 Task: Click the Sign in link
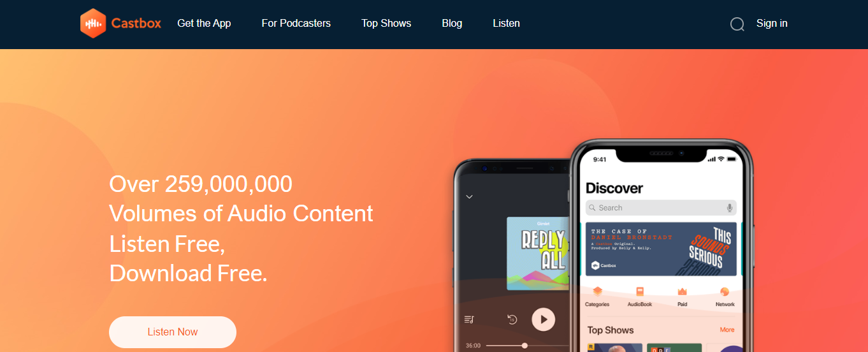coord(772,24)
